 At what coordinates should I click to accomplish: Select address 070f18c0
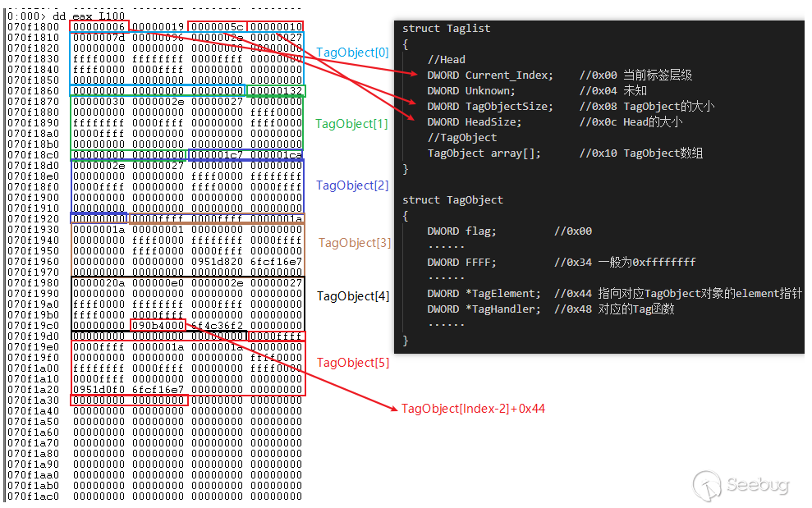point(33,155)
